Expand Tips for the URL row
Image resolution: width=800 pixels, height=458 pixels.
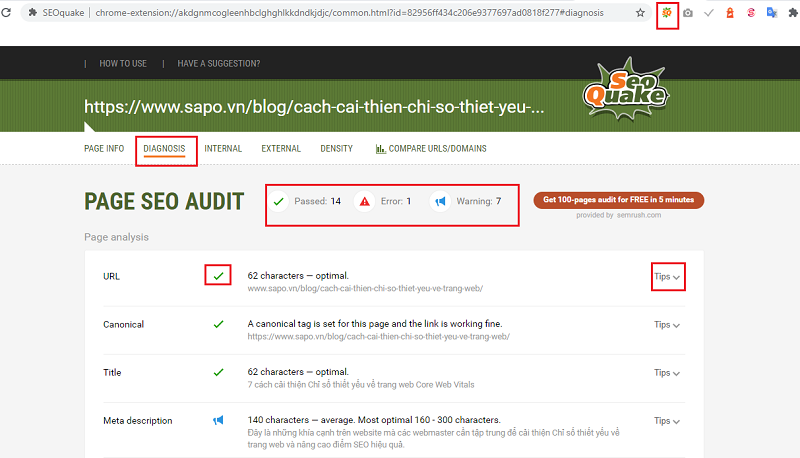pos(667,276)
